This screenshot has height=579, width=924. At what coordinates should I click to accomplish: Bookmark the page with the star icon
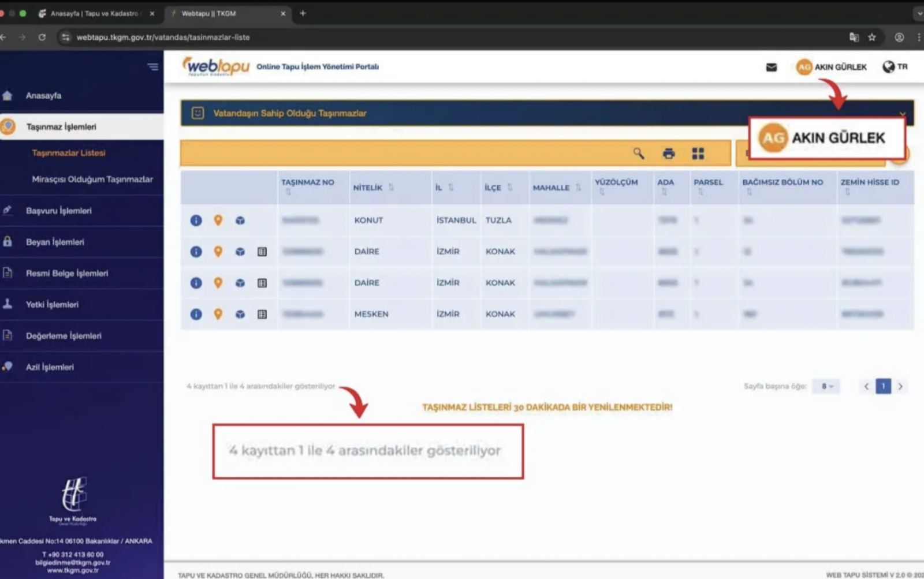872,37
